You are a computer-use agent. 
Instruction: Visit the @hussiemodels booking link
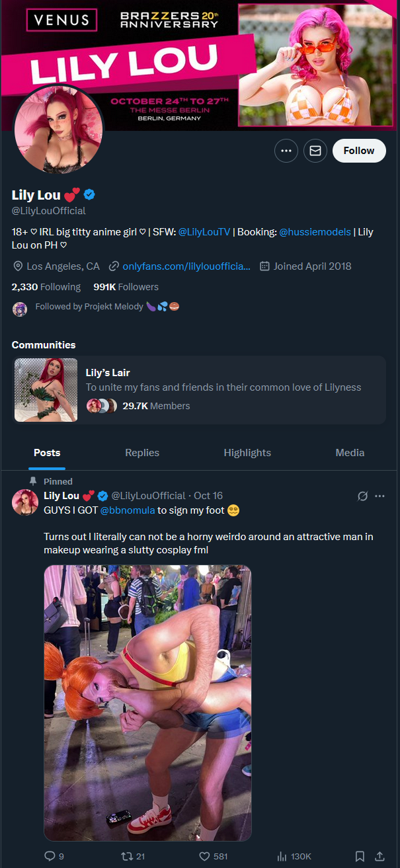point(315,232)
